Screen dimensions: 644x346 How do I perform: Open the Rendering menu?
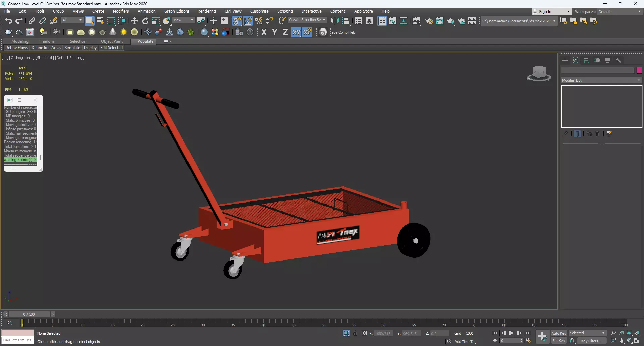point(207,11)
